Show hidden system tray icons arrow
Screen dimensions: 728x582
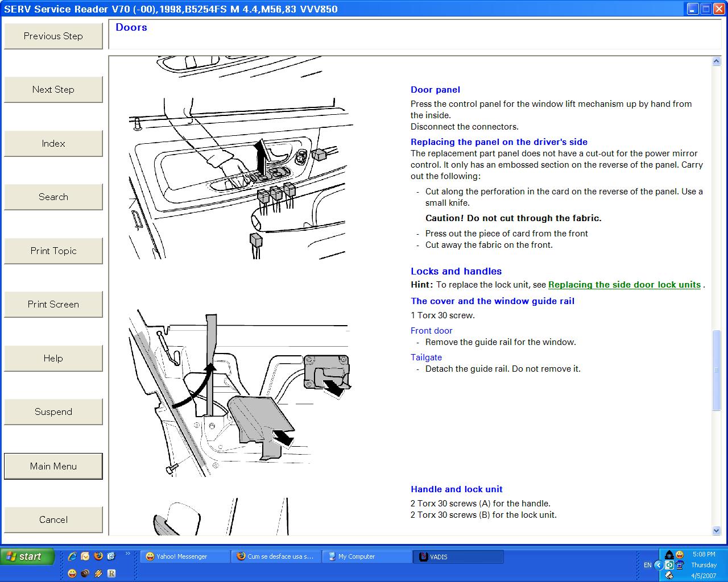(x=659, y=565)
